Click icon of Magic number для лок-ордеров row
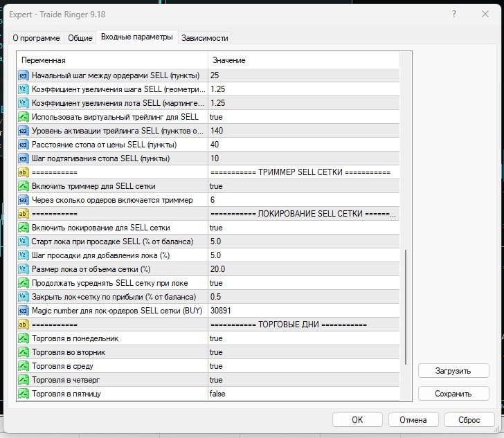The height and width of the screenshot is (438, 504). (x=24, y=311)
